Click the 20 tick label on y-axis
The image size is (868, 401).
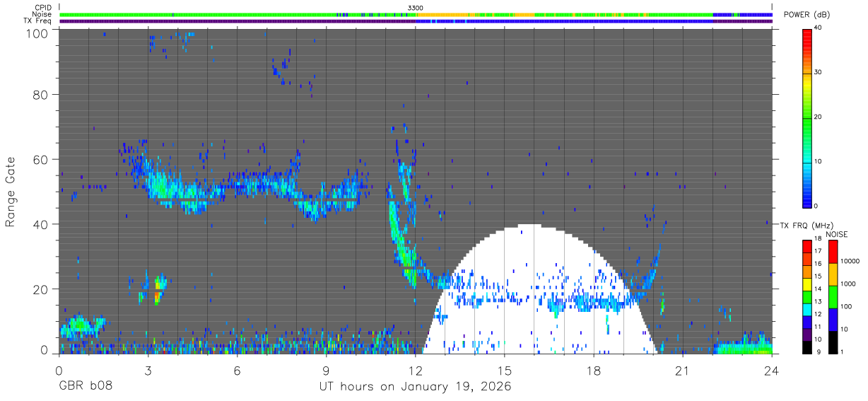pos(40,289)
